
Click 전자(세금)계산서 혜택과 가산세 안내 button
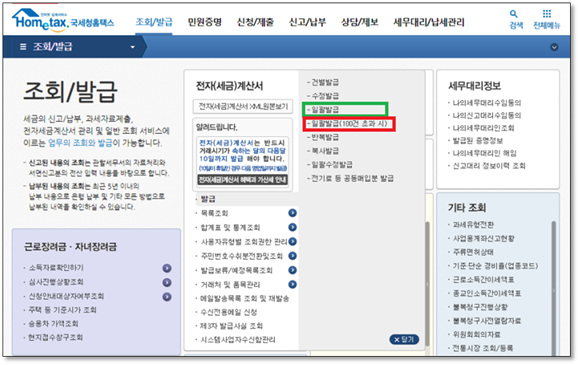click(x=243, y=180)
